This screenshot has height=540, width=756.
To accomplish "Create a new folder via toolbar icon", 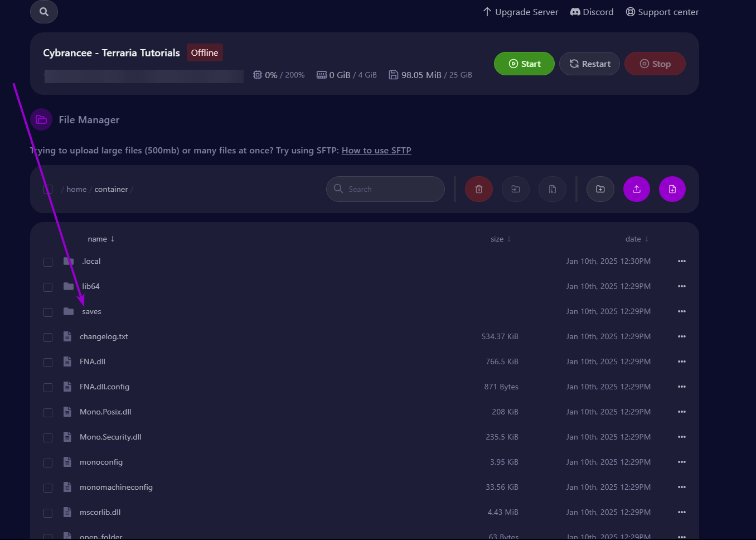I will click(x=600, y=189).
